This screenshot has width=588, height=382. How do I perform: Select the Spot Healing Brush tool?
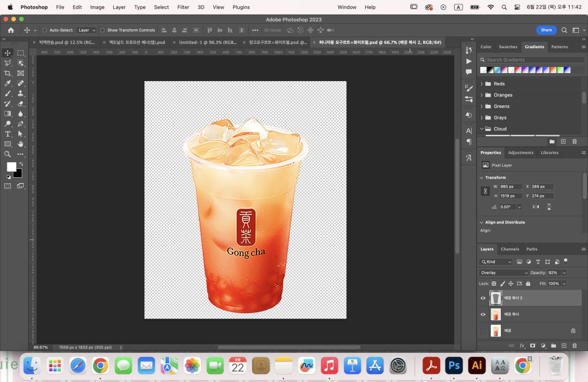point(21,83)
